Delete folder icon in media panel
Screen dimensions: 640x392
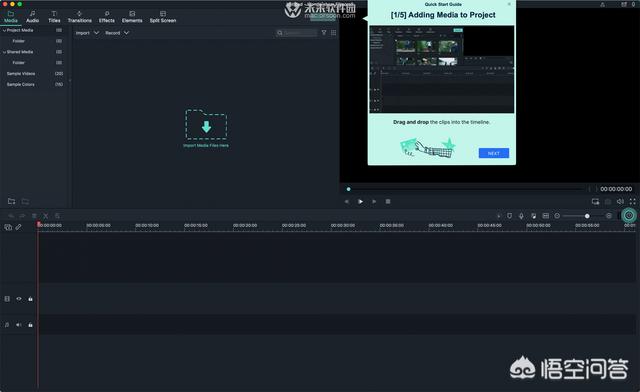[25, 201]
